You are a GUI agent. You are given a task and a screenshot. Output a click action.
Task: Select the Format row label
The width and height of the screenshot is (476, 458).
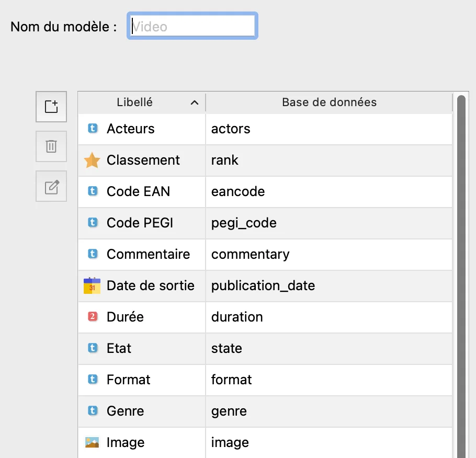pos(128,380)
